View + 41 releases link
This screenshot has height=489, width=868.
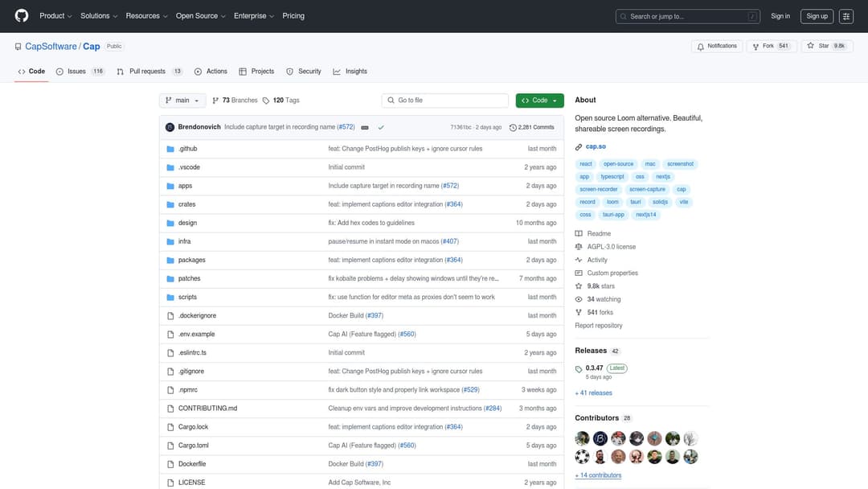pos(593,393)
